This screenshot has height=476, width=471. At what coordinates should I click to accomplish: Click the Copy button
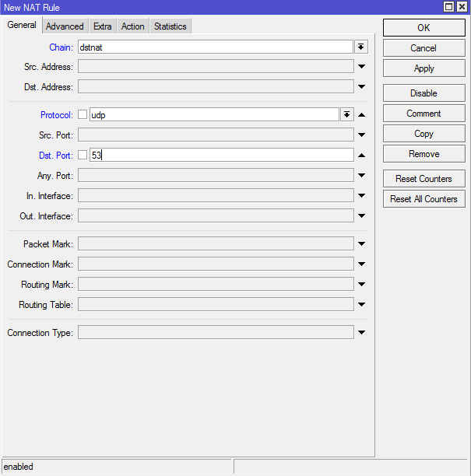pos(424,134)
